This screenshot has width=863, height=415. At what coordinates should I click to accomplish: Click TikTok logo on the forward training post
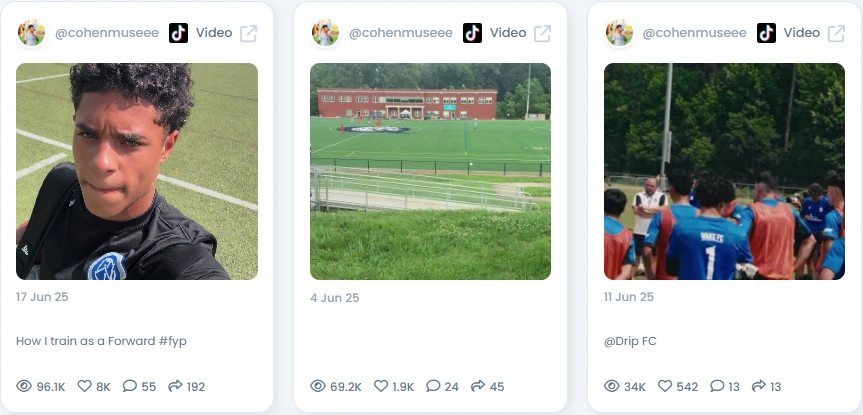[178, 33]
